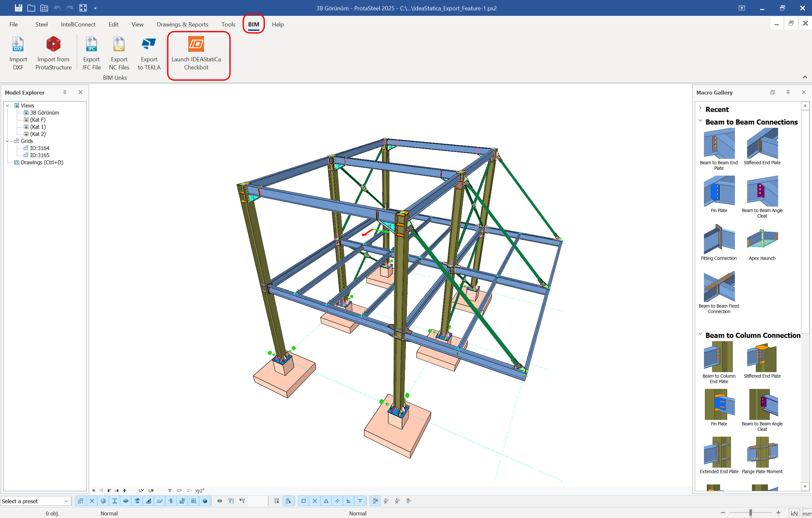Toggle the triangle snap option

coord(326,501)
